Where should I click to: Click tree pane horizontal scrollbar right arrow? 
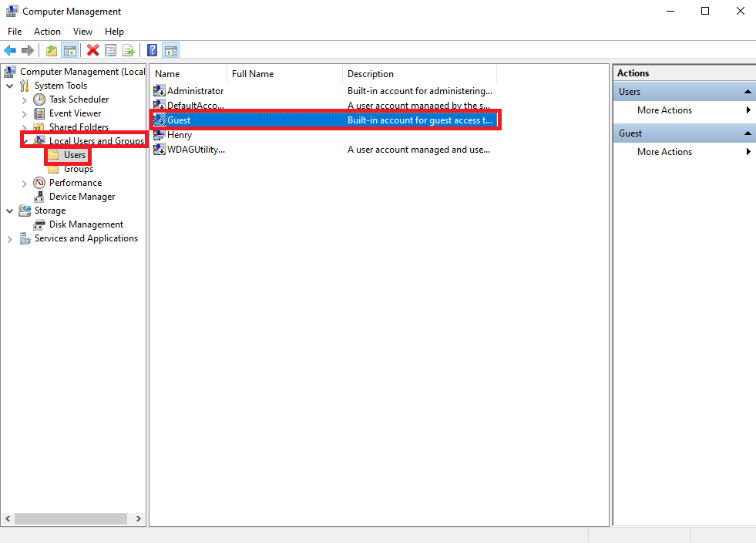(x=139, y=519)
